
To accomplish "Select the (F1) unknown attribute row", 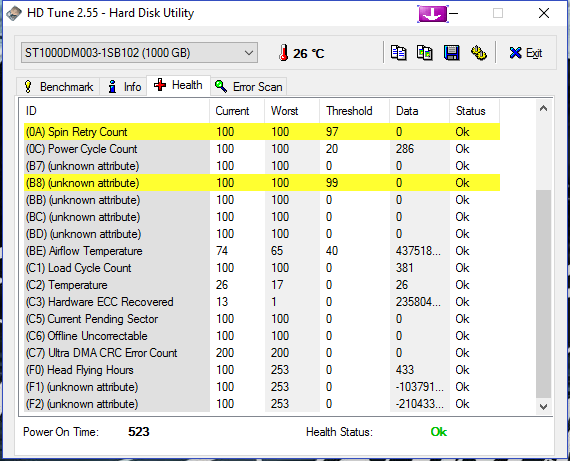I will point(262,387).
